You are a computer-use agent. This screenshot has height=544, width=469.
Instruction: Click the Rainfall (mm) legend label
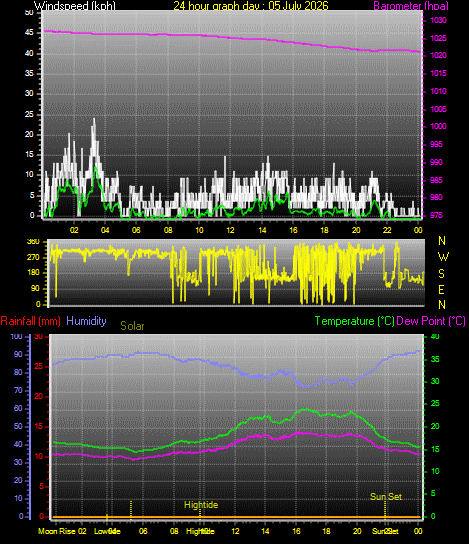[x=31, y=321]
